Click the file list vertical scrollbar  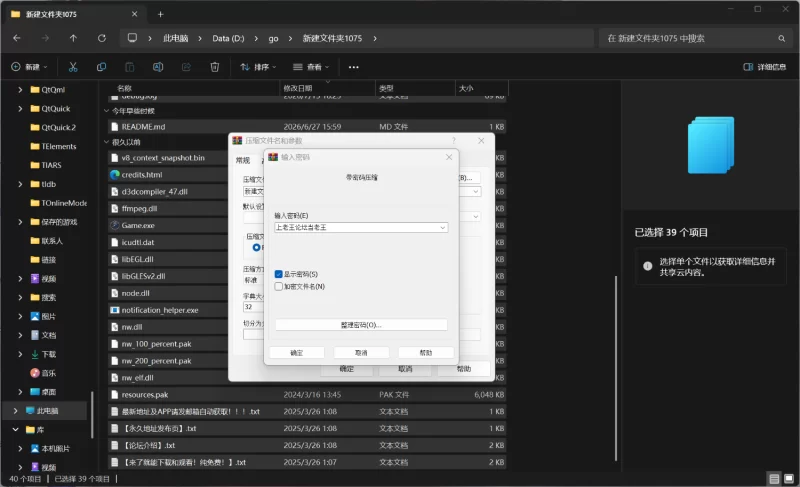tap(616, 368)
